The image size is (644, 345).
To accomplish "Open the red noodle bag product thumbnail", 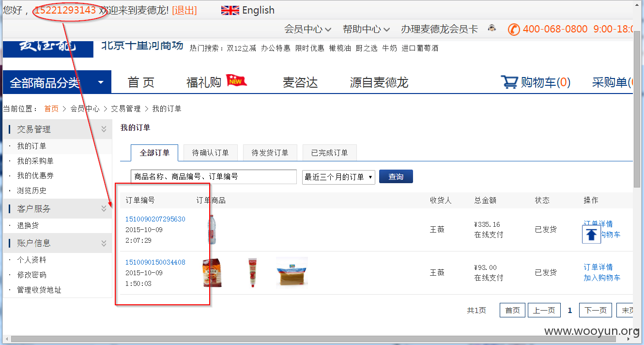I will click(x=213, y=273).
